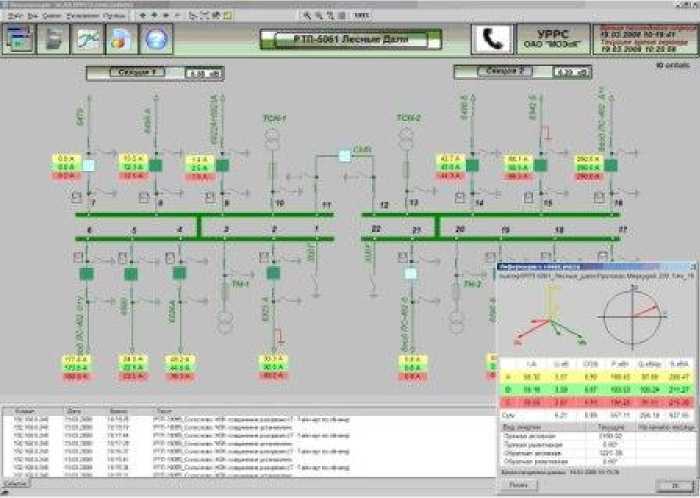Toggle the green breaker on feeder 15

coord(541,166)
